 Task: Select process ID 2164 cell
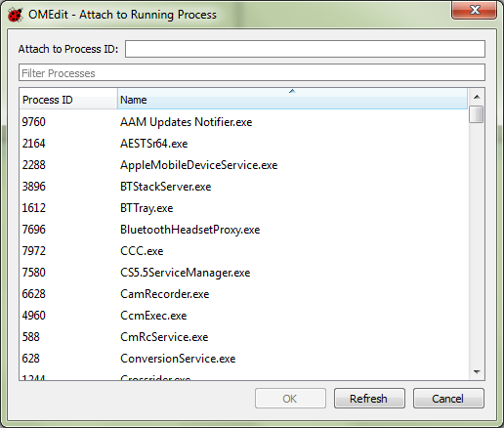click(34, 144)
